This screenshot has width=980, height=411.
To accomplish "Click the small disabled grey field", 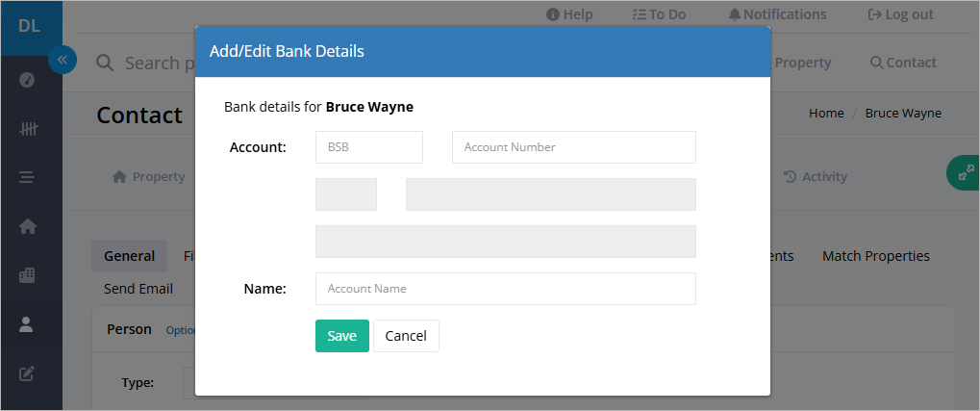I will tap(346, 193).
